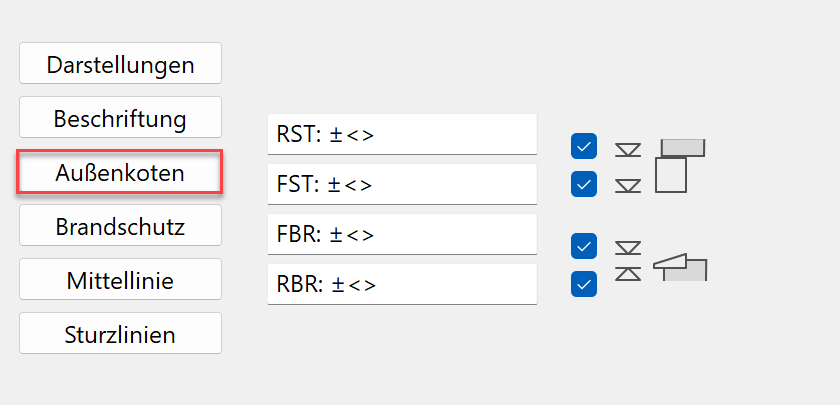
Task: Uncheck the RST level checkbox
Action: [x=584, y=146]
